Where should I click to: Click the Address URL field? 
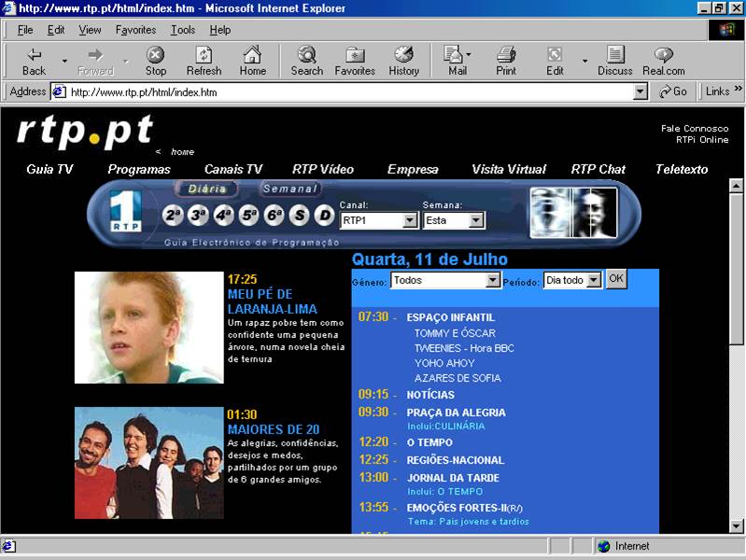coord(351,91)
